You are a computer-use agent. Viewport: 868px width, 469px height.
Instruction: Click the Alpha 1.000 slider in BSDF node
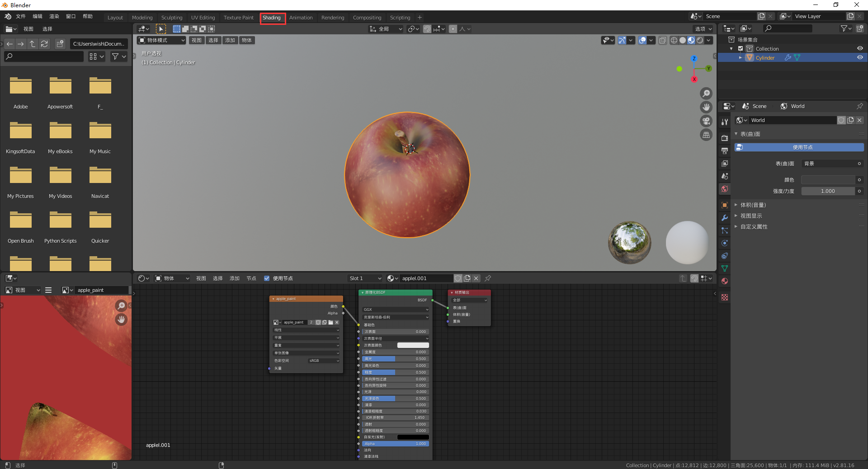(x=396, y=444)
